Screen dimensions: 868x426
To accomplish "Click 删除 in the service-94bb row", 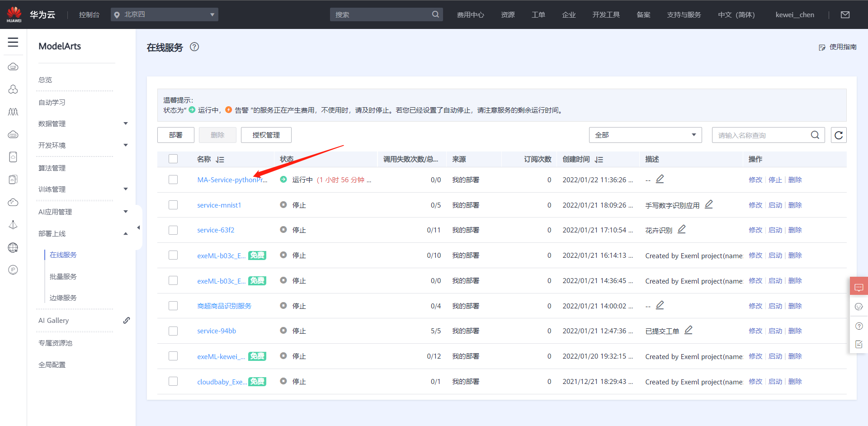I will (x=795, y=331).
